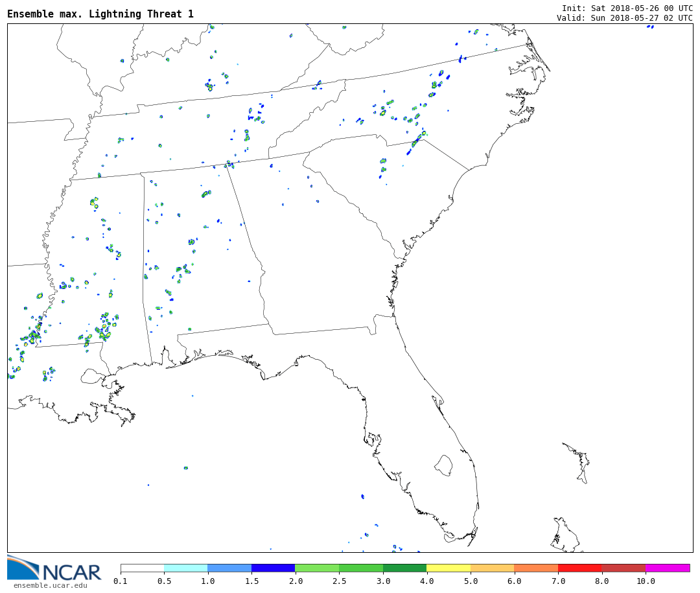Pick the light blue 1.0–1.5 colorbar segment

pos(230,568)
